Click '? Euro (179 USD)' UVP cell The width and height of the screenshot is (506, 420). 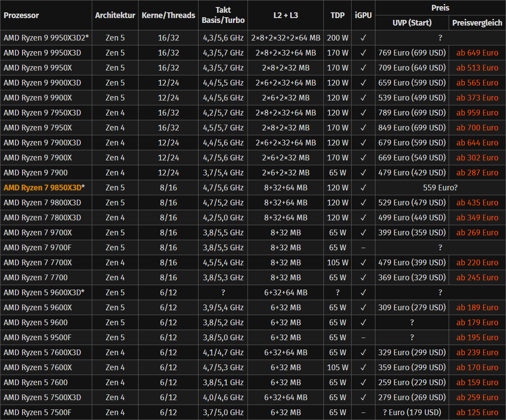click(x=412, y=413)
